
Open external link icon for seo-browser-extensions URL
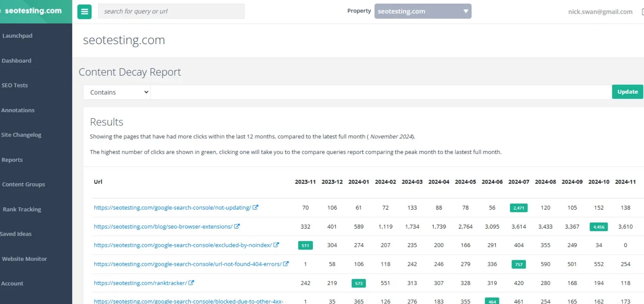tap(237, 226)
